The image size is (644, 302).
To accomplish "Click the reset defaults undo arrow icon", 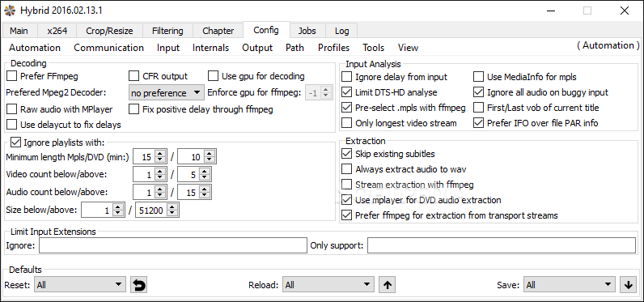I will (x=139, y=285).
